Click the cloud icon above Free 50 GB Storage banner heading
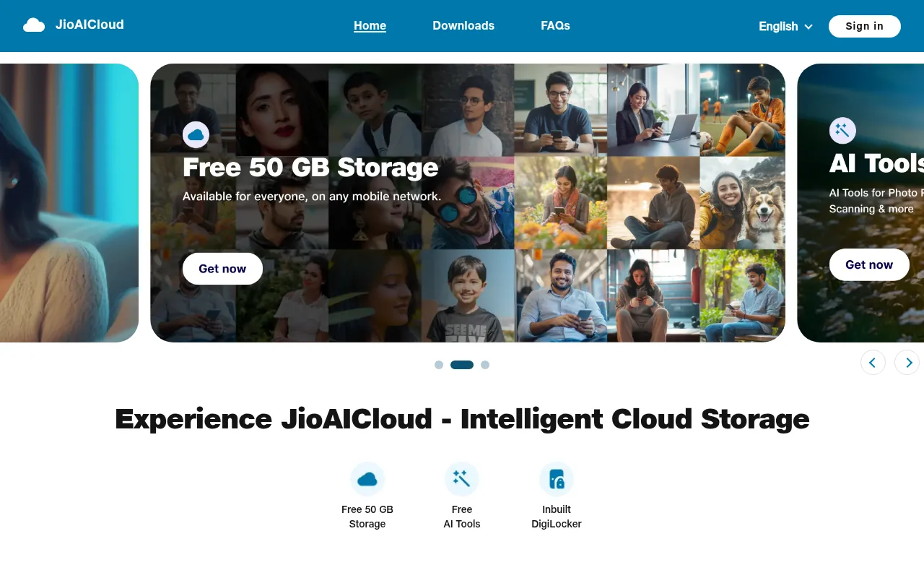 pyautogui.click(x=196, y=134)
